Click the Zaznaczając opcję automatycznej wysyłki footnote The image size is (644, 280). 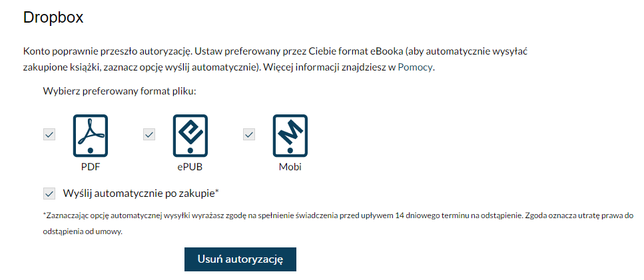point(338,215)
